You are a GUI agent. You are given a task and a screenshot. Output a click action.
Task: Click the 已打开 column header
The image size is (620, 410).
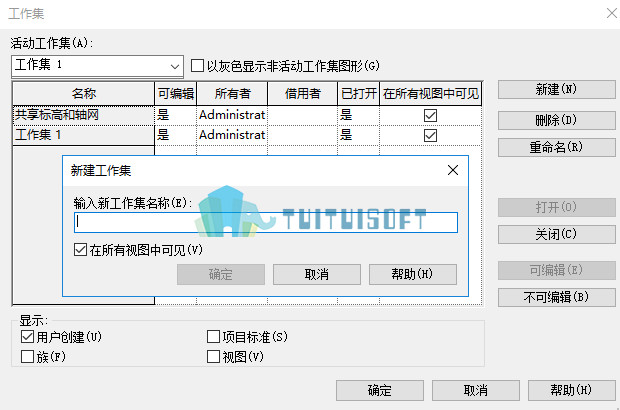pyautogui.click(x=359, y=94)
